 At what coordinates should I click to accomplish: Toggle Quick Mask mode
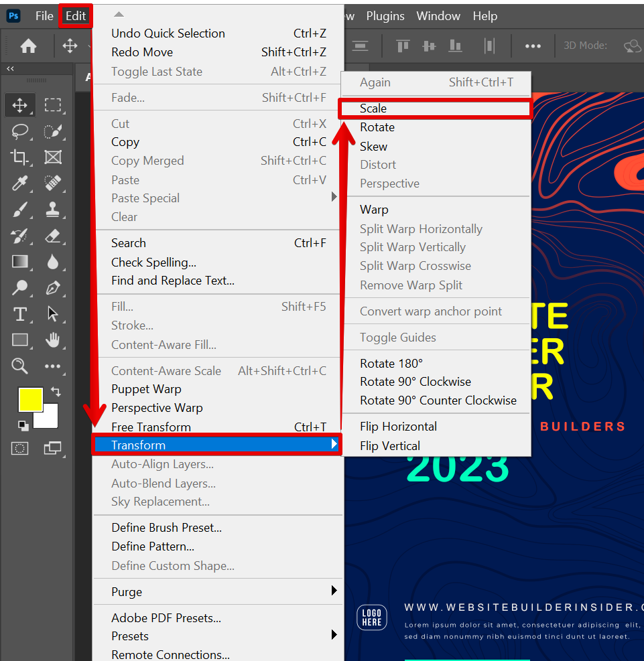[x=20, y=448]
